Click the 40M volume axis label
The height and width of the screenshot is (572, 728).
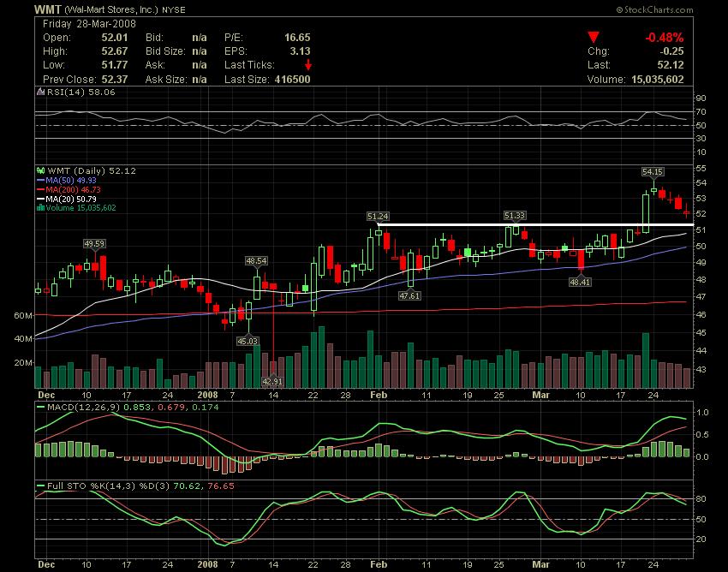pos(23,339)
